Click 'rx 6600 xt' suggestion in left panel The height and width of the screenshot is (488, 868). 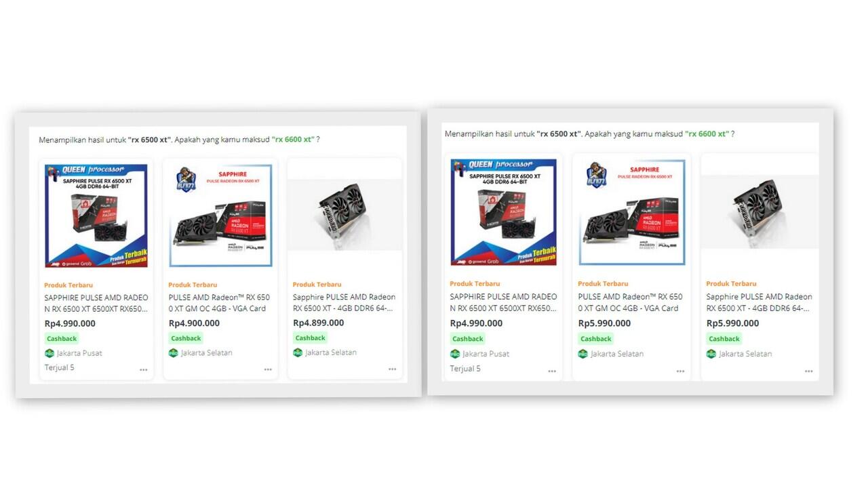[x=293, y=140]
